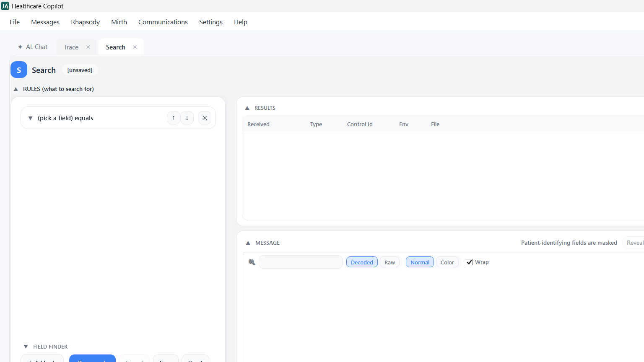The image size is (644, 362).
Task: Sort results by Received column
Action: [x=258, y=124]
